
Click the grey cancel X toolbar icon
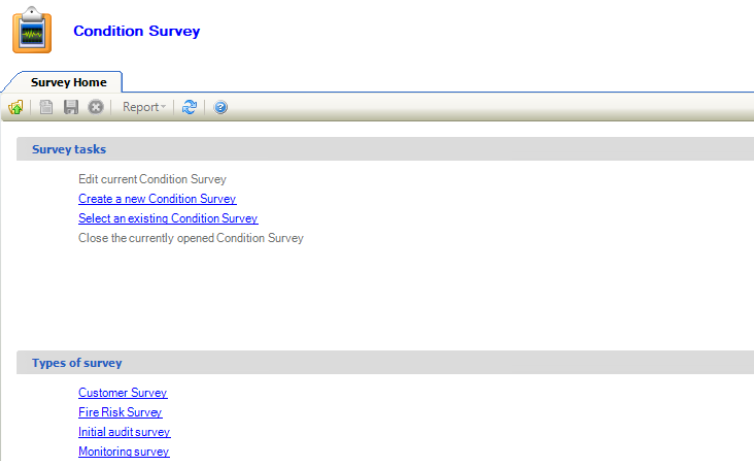(96, 107)
